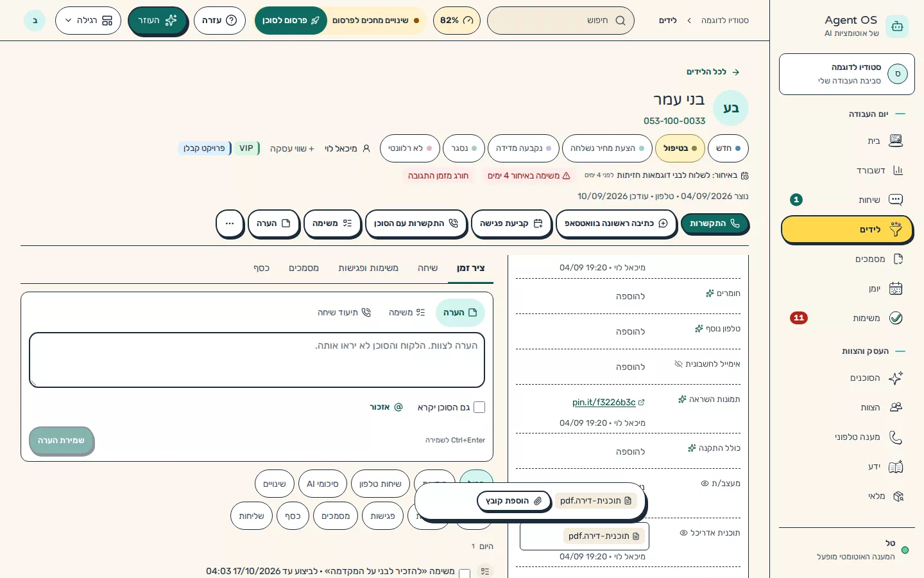Open the 'דשבורד' chart icon in the sidebar
This screenshot has width=924, height=578.
point(898,170)
